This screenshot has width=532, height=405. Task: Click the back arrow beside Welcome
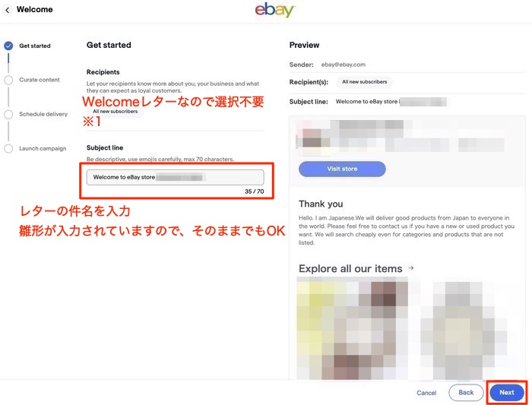coord(8,10)
